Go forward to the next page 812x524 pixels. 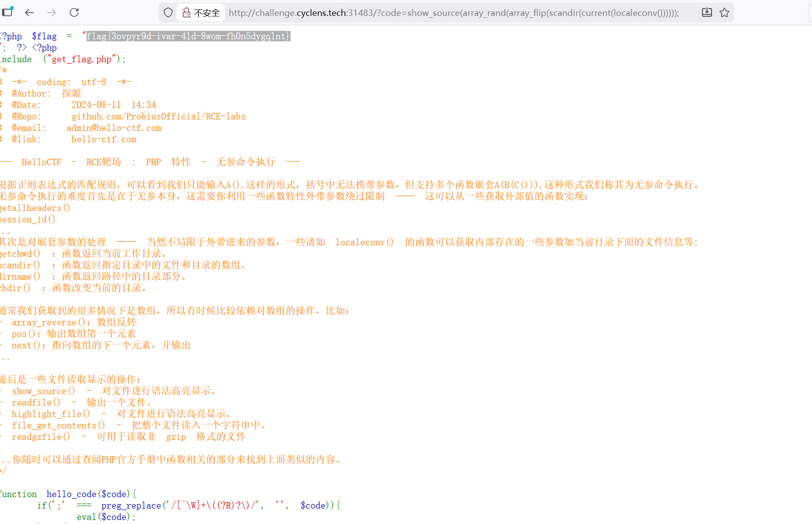[x=52, y=12]
